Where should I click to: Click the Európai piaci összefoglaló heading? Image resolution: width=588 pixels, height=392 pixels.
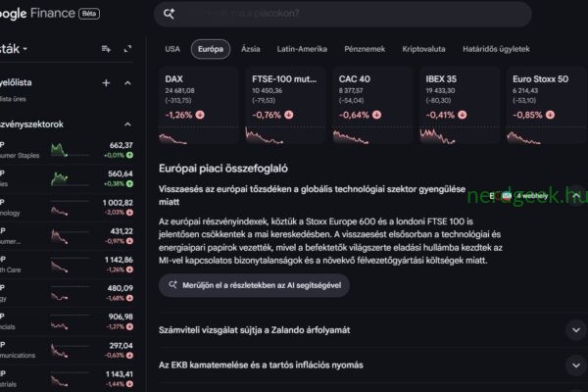(x=223, y=169)
